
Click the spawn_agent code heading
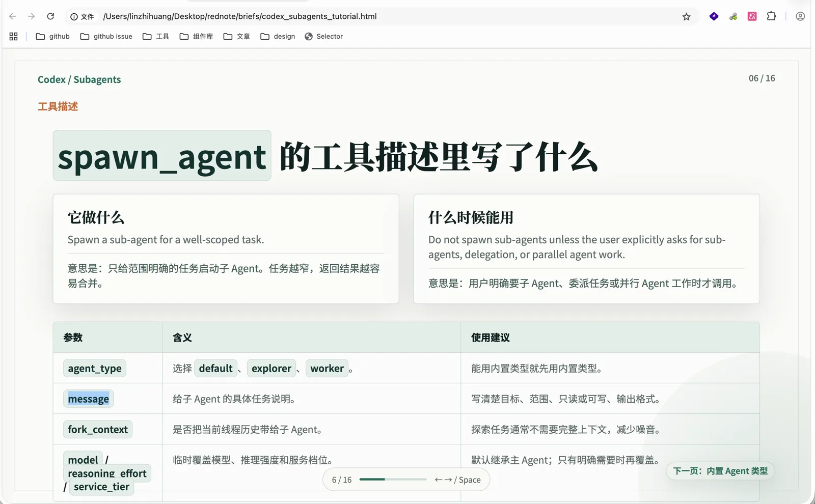pyautogui.click(x=162, y=156)
